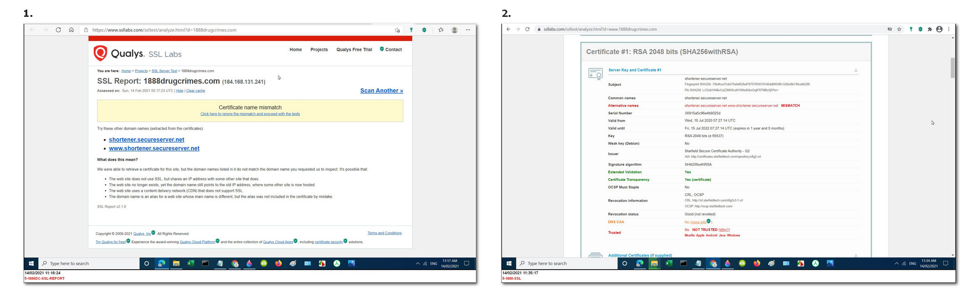Open the Favorites list icon in first browser
Image resolution: width=980 pixels, height=307 pixels.
click(x=441, y=30)
